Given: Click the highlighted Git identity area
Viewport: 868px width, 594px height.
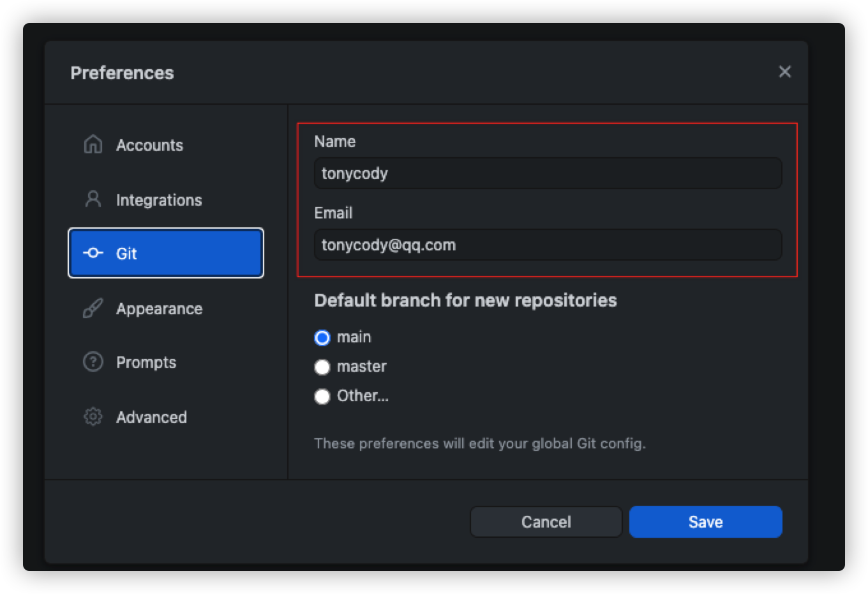Looking at the screenshot, I should click(548, 198).
